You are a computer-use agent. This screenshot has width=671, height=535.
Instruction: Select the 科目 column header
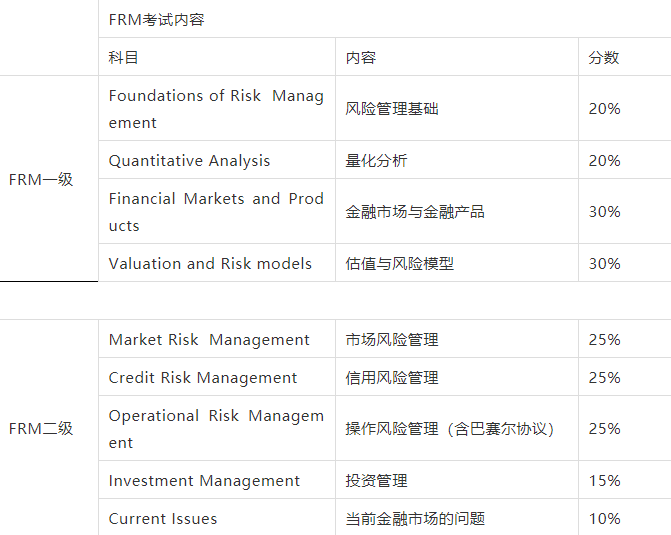(x=124, y=58)
